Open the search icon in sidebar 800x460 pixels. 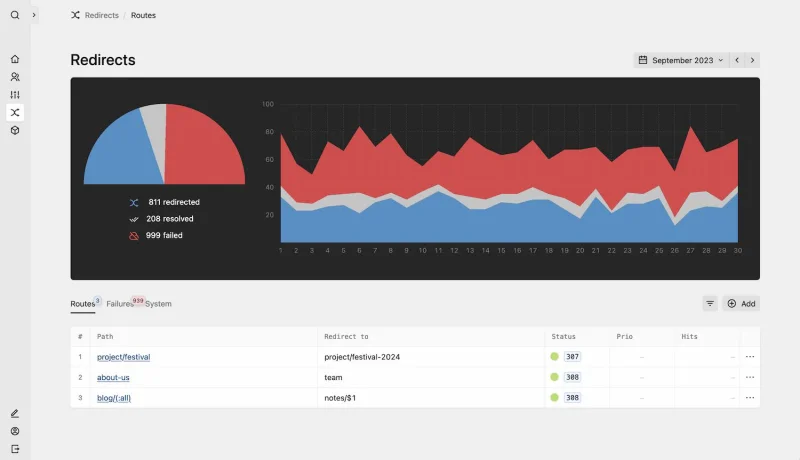[15, 15]
